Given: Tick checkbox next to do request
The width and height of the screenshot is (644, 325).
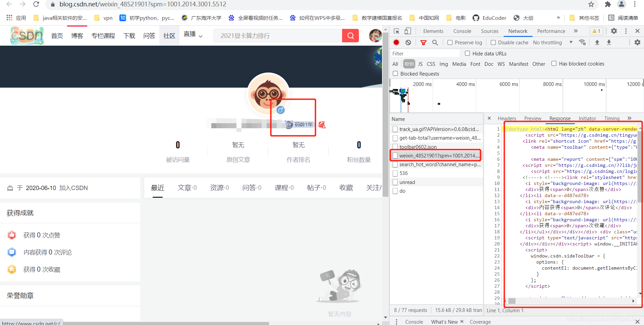Looking at the screenshot, I should (x=395, y=191).
